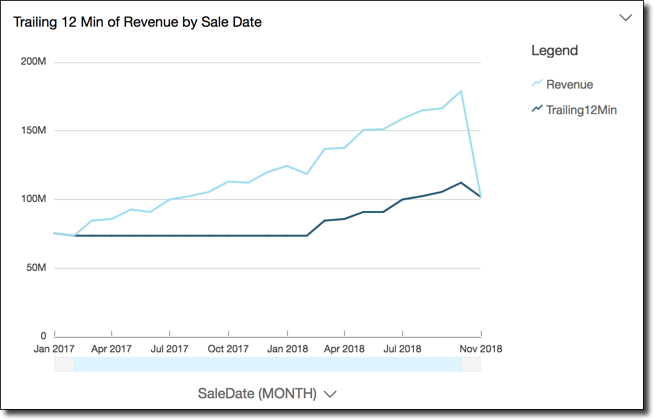Click the SaleDate (MONTH) field label
This screenshot has height=420, width=654.
[257, 393]
